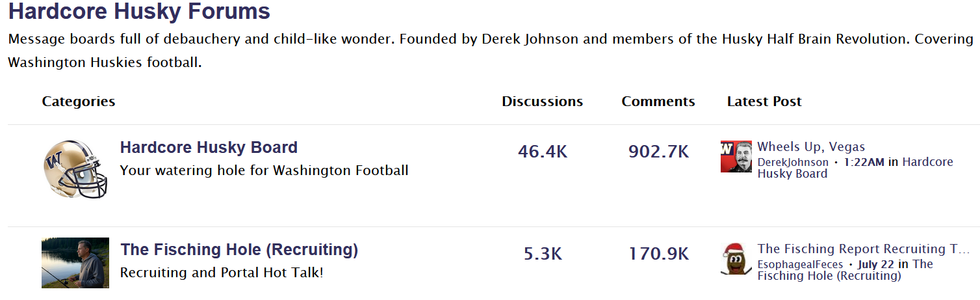Select the Comments column header
Viewport: 980px width, 300px height.
click(x=658, y=102)
